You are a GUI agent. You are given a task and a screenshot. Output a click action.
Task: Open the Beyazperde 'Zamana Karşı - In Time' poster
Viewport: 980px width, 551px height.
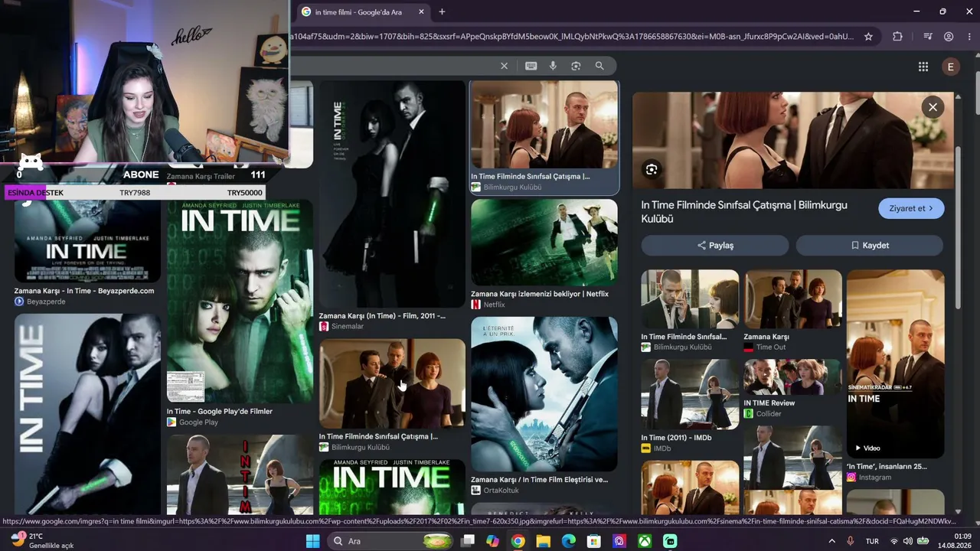pos(87,241)
